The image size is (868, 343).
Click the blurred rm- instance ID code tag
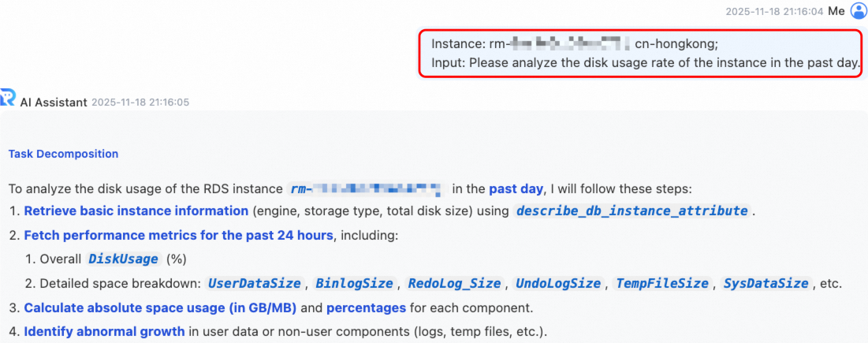point(366,188)
